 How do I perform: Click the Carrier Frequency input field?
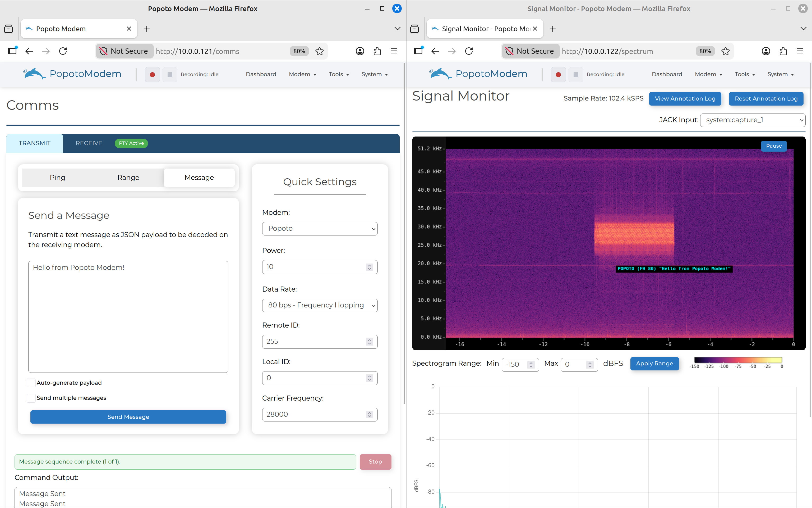(x=320, y=415)
